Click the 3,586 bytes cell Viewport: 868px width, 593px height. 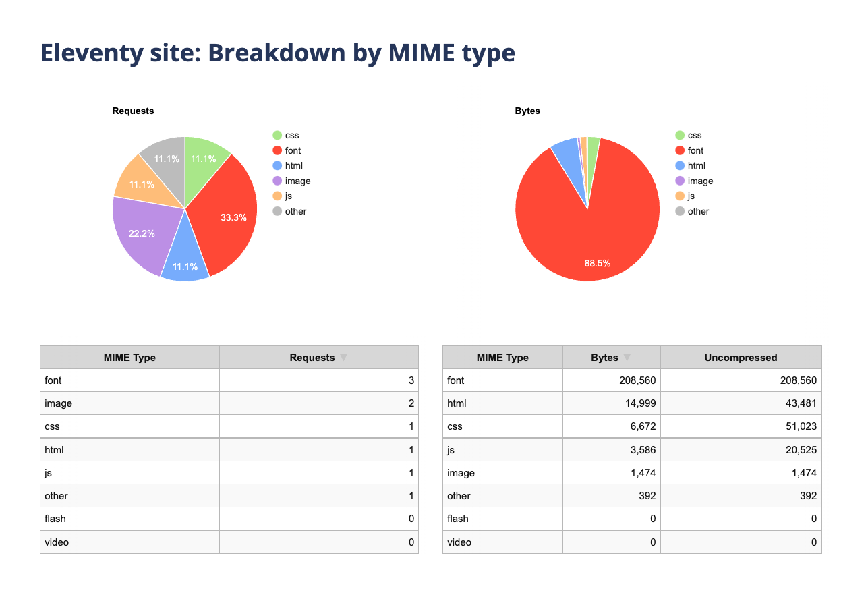point(612,449)
